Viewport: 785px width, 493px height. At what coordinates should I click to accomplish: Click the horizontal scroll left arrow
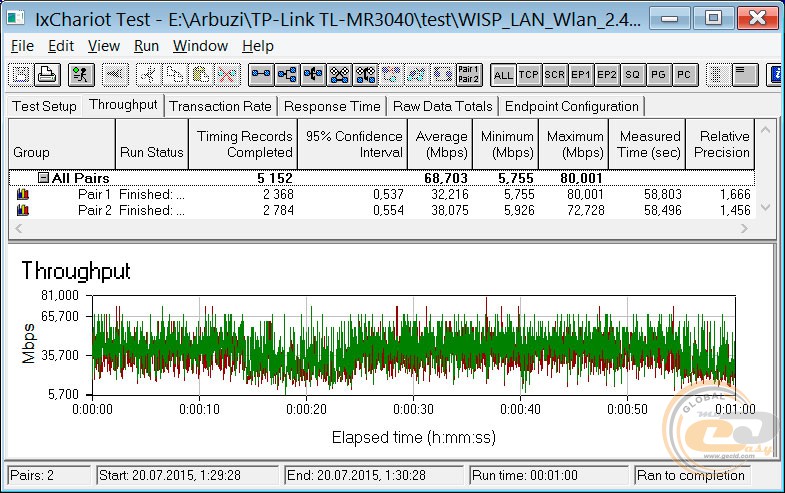(19, 228)
